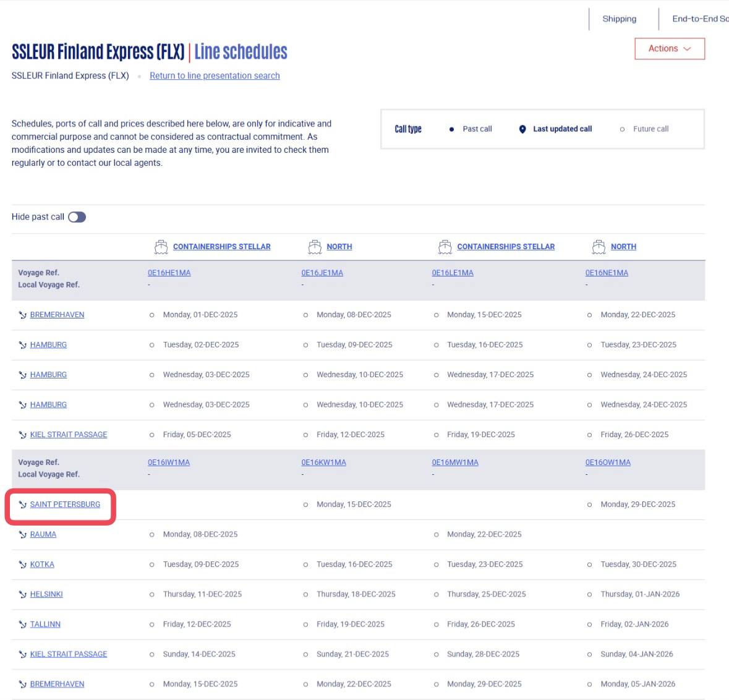
Task: Open voyage reference 0E16HE1MA
Action: point(169,273)
